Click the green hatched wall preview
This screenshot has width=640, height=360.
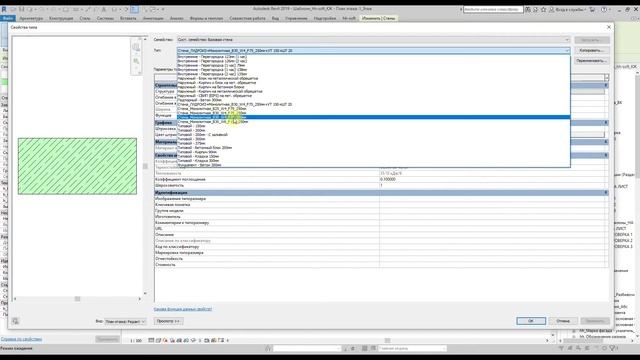coord(77,166)
